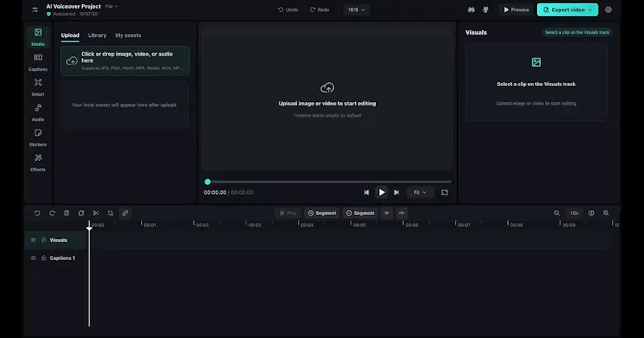Click the fullscreen preview icon
This screenshot has height=338, width=644.
tap(444, 192)
